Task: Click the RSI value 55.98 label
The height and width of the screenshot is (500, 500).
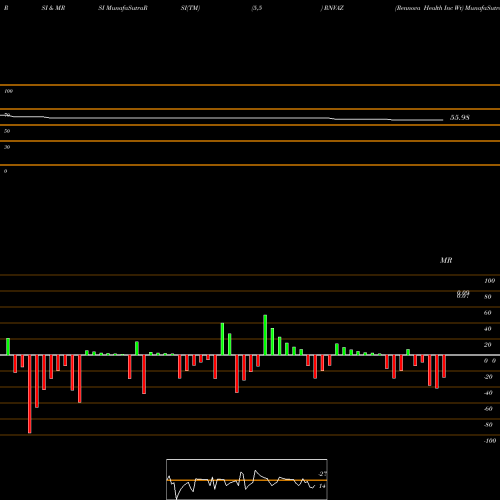Action: coord(460,118)
